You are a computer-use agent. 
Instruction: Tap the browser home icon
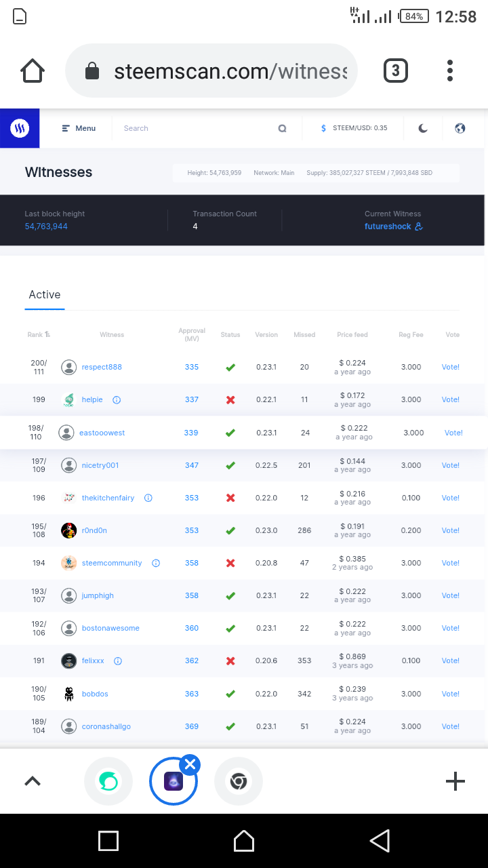click(x=33, y=71)
